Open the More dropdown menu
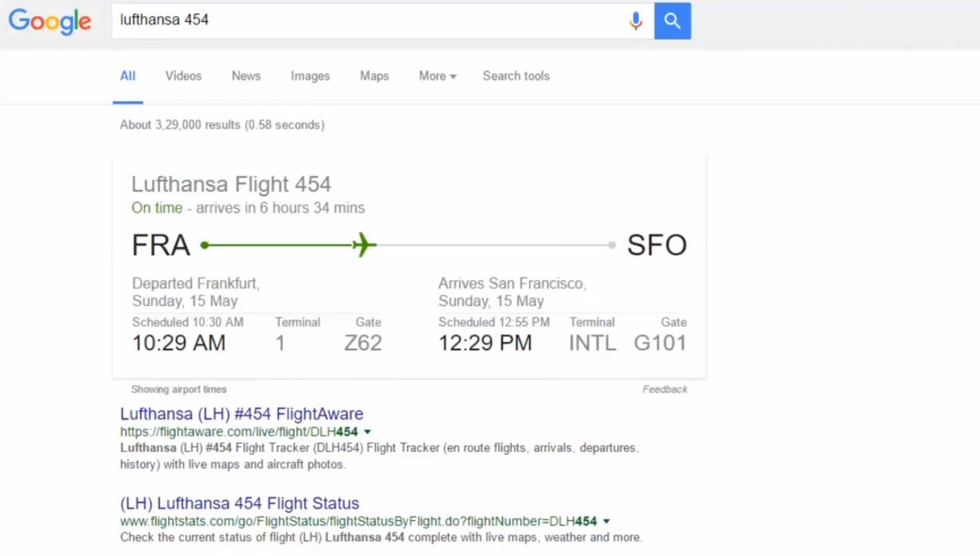 click(437, 76)
